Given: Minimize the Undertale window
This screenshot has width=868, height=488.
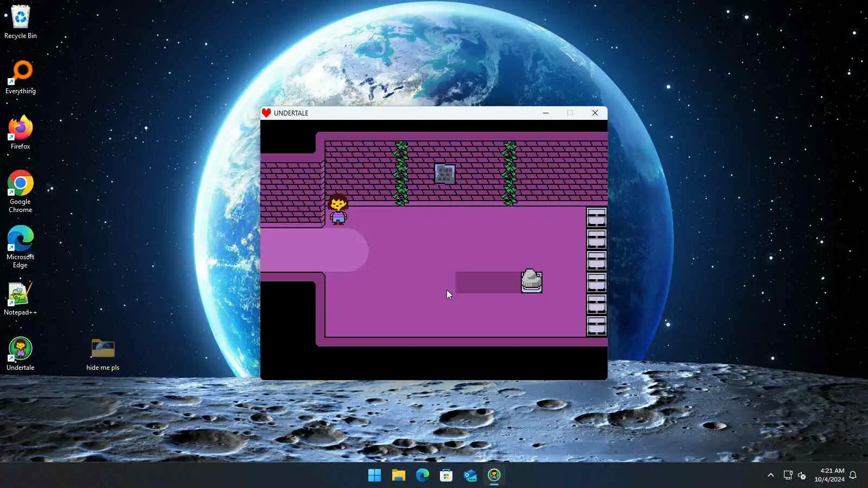Looking at the screenshot, I should [546, 113].
